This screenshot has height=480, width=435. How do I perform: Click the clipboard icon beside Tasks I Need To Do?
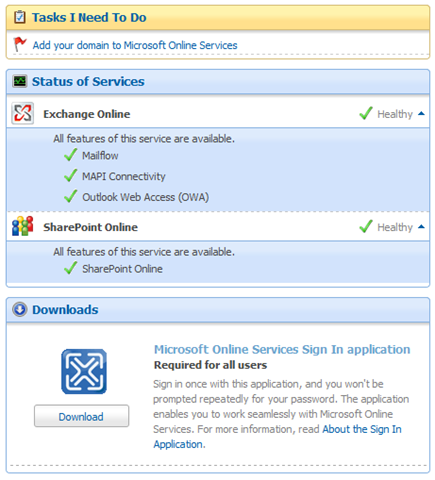(20, 17)
